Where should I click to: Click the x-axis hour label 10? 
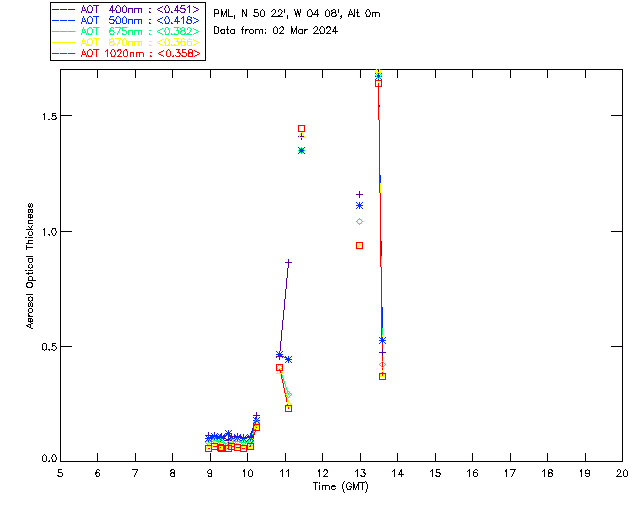[247, 473]
